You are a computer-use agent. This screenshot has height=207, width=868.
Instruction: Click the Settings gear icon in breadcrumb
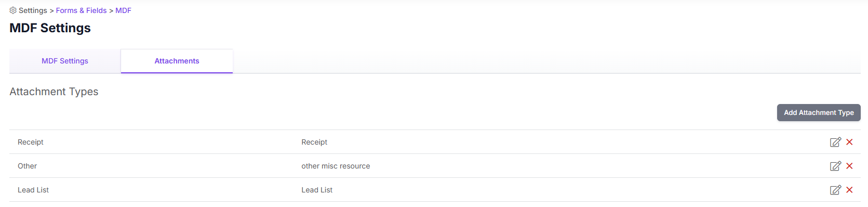pos(13,10)
